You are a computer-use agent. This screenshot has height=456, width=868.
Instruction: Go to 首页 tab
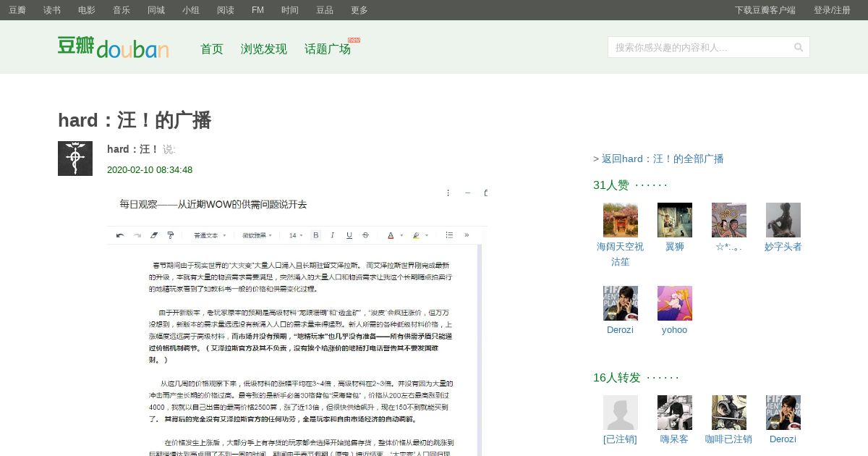tap(212, 48)
